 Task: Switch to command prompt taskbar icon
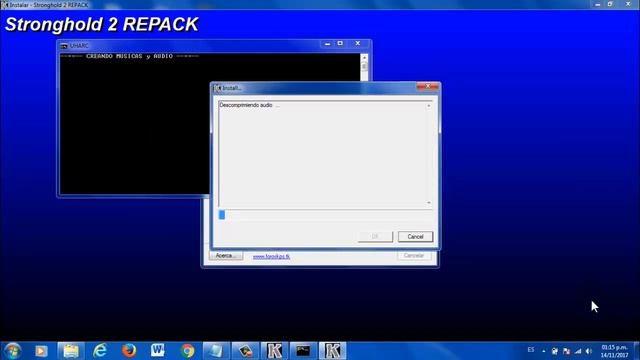(303, 351)
